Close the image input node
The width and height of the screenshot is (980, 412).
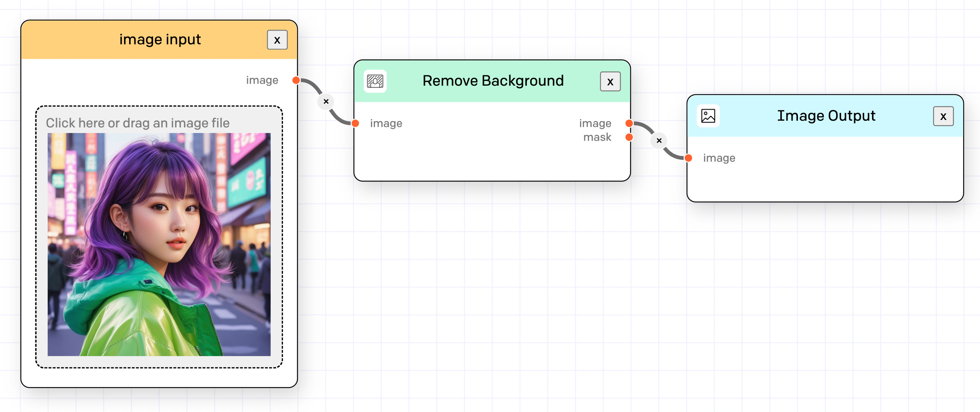click(x=277, y=40)
